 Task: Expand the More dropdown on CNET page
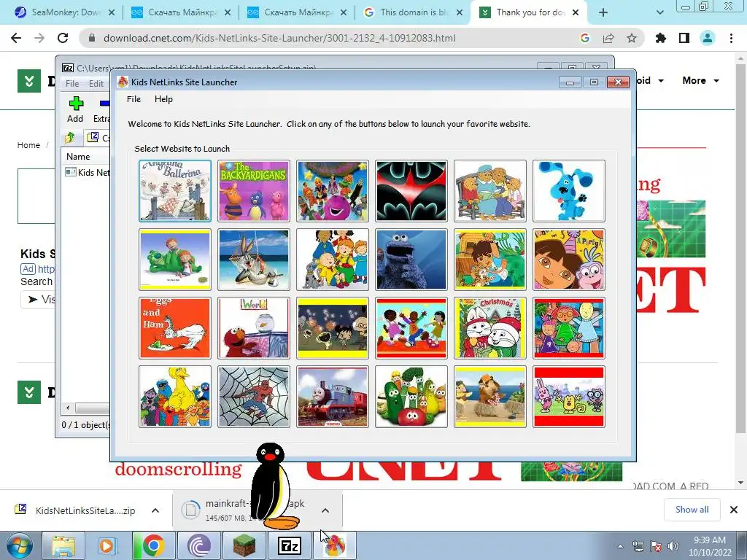[x=701, y=80]
